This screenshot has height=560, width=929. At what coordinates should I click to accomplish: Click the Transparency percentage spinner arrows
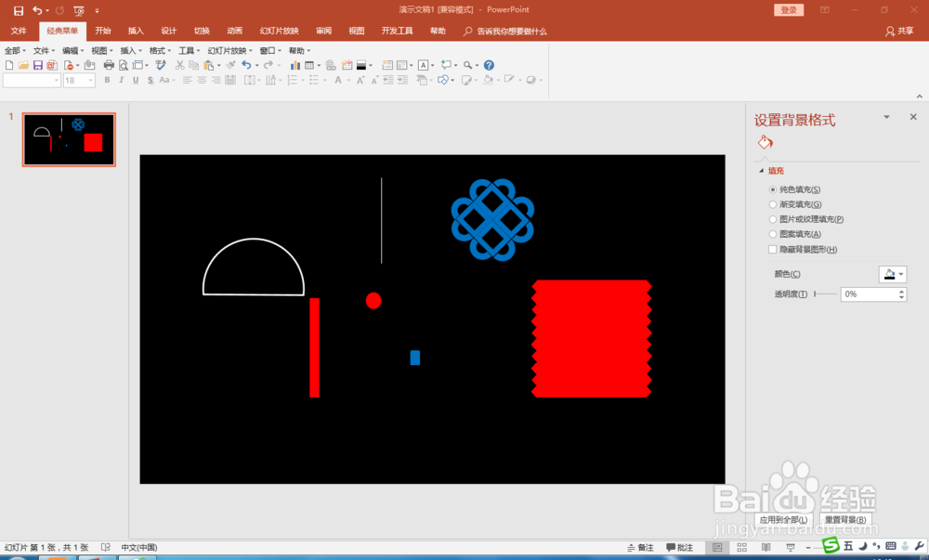coord(901,294)
